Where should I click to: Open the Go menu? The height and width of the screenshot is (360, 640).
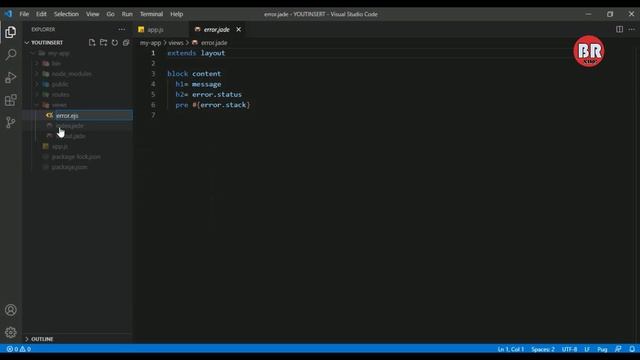(x=111, y=14)
